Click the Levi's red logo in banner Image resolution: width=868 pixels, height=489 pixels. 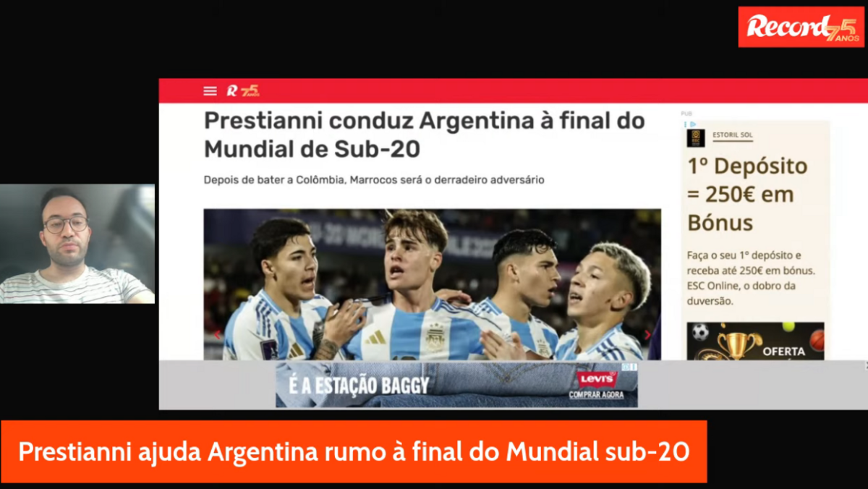[596, 378]
